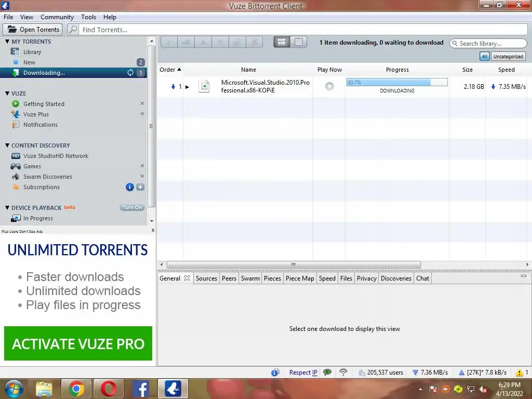The image size is (532, 399).
Task: Collapse VUZE sidebar section
Action: point(7,94)
